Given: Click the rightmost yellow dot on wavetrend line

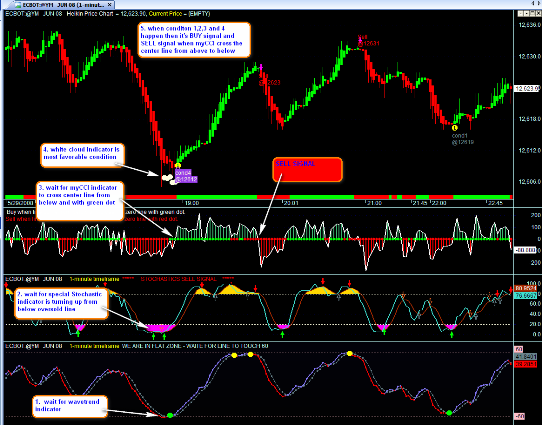Looking at the screenshot, I should (350, 353).
